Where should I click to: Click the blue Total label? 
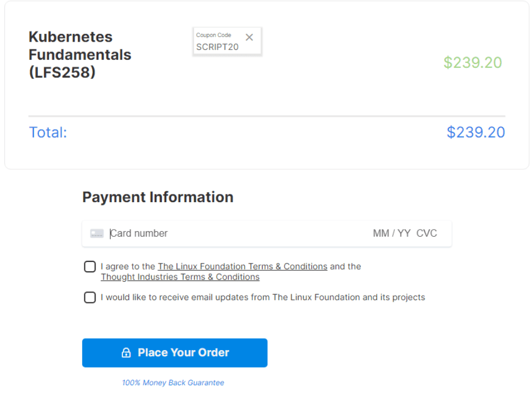click(48, 132)
